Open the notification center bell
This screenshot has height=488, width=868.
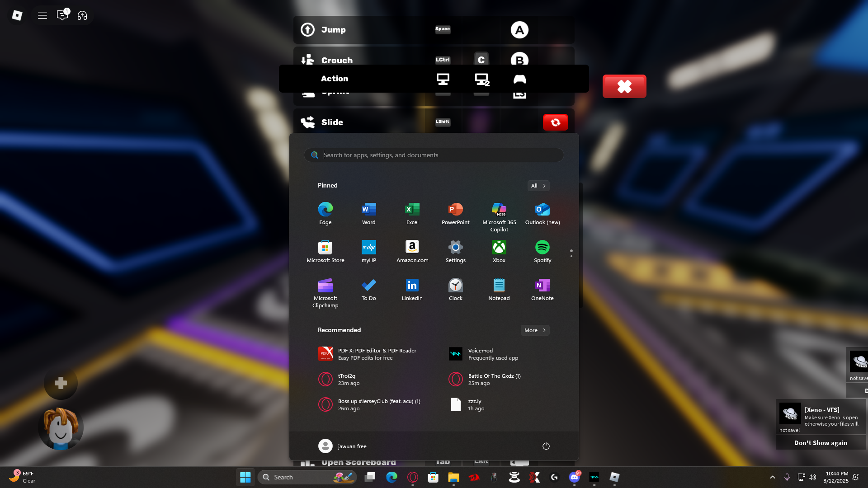coord(855,477)
